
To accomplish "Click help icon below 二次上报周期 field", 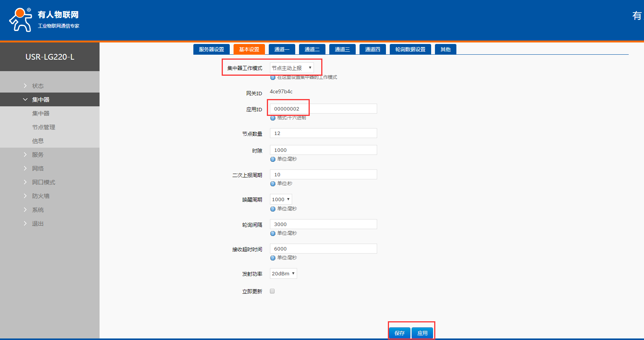I will click(x=273, y=184).
